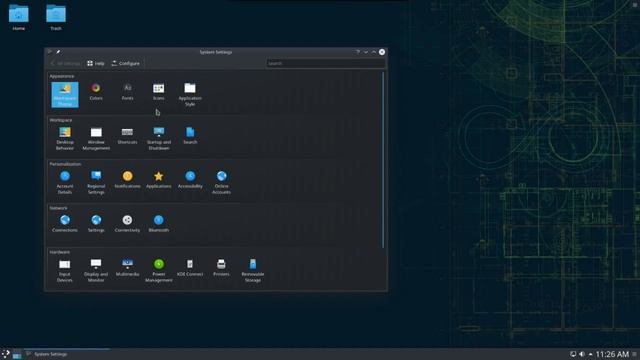Screen dimensions: 640x360
Task: Click the Help toolbar button
Action: coord(96,63)
